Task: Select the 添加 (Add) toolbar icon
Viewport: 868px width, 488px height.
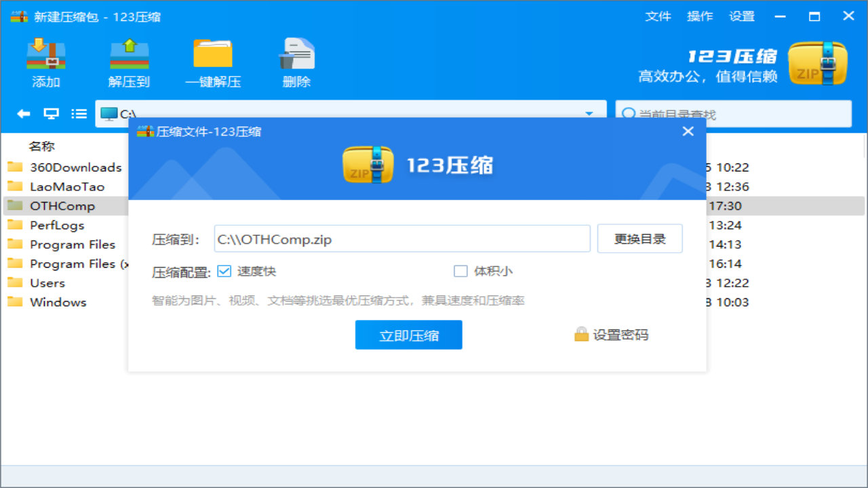Action: pos(45,61)
